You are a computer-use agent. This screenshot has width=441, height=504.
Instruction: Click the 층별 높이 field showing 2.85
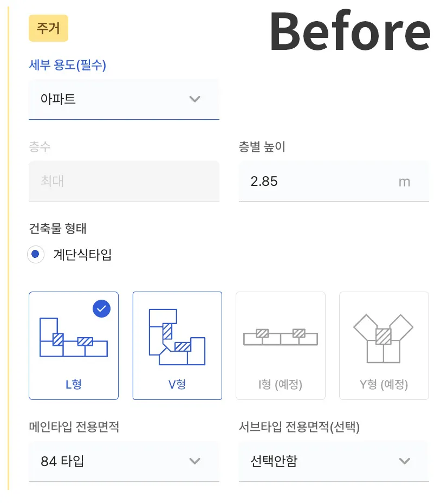point(334,182)
